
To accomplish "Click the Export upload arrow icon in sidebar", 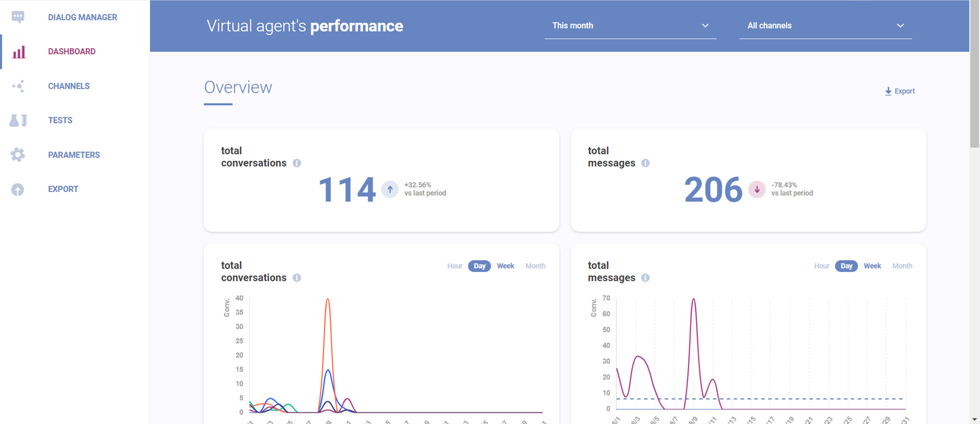I will (18, 189).
